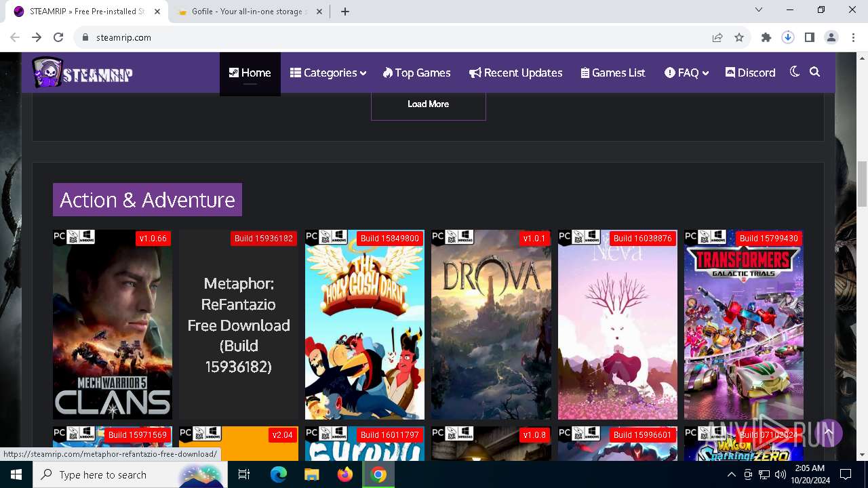Image resolution: width=868 pixels, height=488 pixels.
Task: Open the Games List page
Action: (x=613, y=73)
